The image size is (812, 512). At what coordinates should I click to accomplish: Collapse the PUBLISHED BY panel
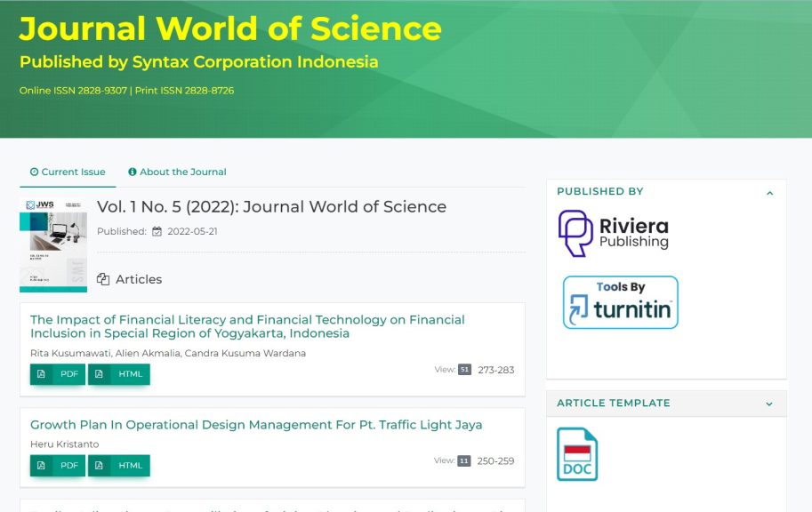(x=770, y=191)
